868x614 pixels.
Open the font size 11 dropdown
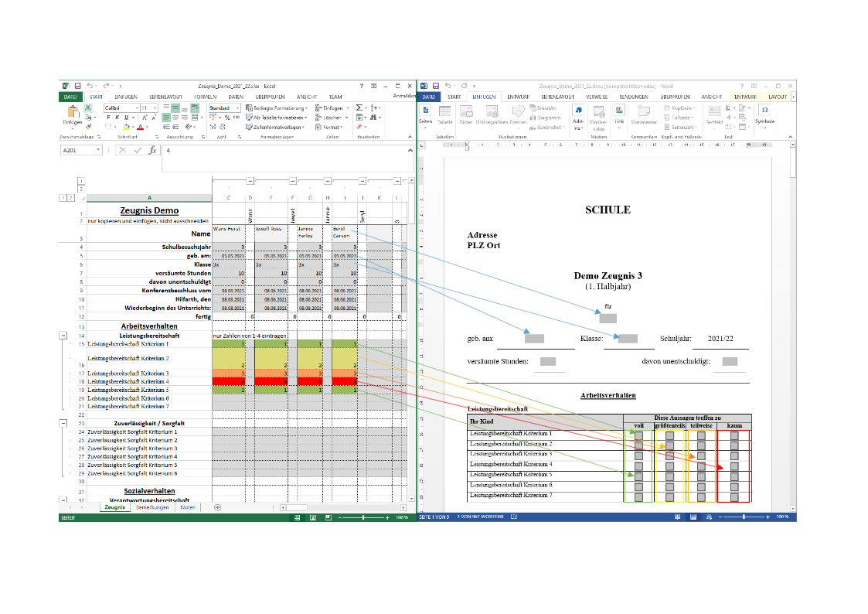tap(155, 108)
